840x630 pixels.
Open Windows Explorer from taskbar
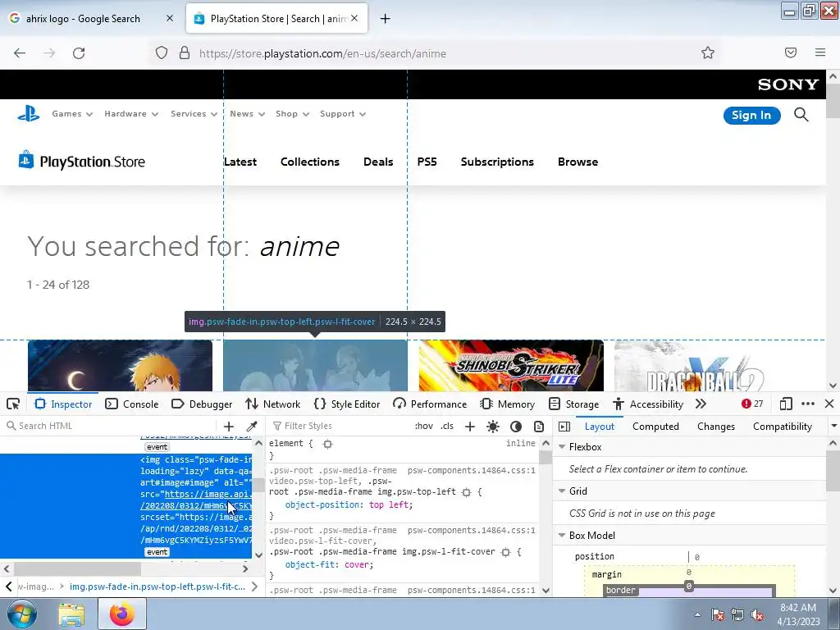tap(71, 614)
